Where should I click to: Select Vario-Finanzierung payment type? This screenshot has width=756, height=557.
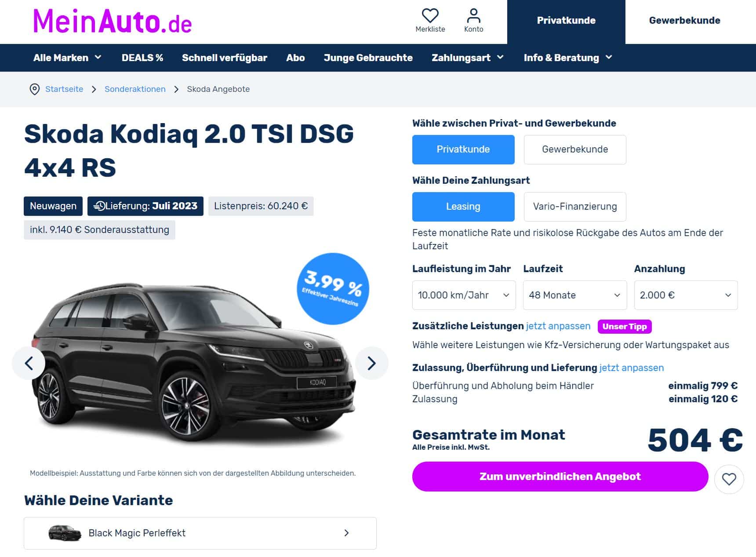[x=575, y=207]
